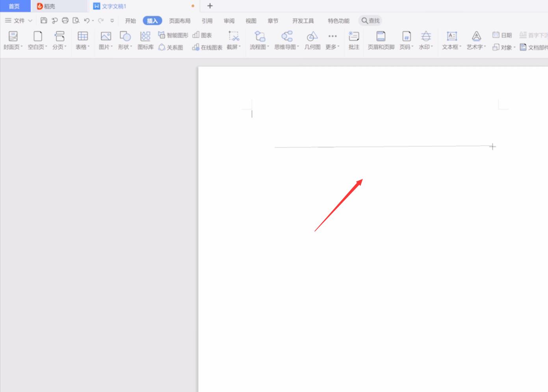Insert page number (页码)
Viewport: 548px width, 392px height.
click(406, 41)
